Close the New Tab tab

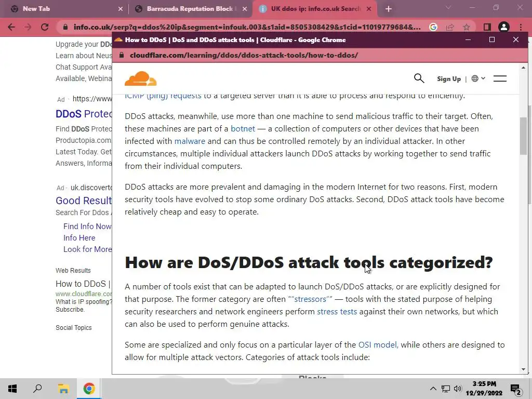pos(120,9)
